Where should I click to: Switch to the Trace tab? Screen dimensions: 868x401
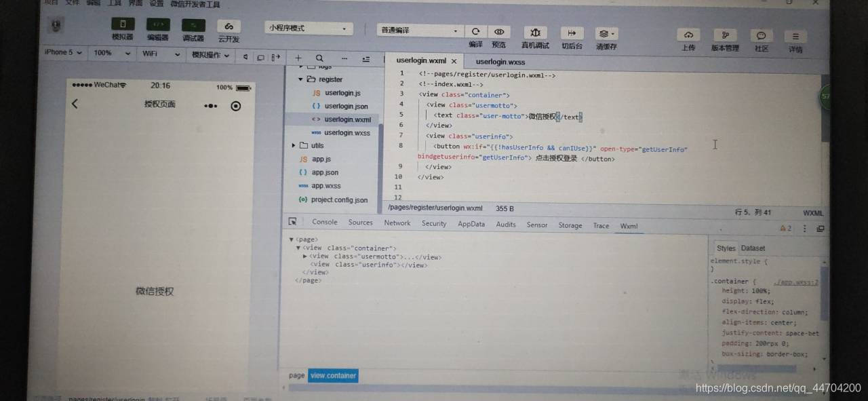tap(601, 225)
